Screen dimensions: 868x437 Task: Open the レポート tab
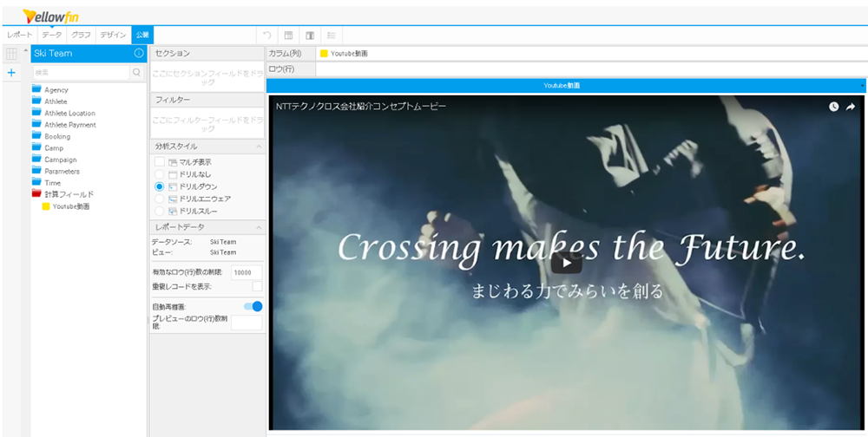click(20, 35)
